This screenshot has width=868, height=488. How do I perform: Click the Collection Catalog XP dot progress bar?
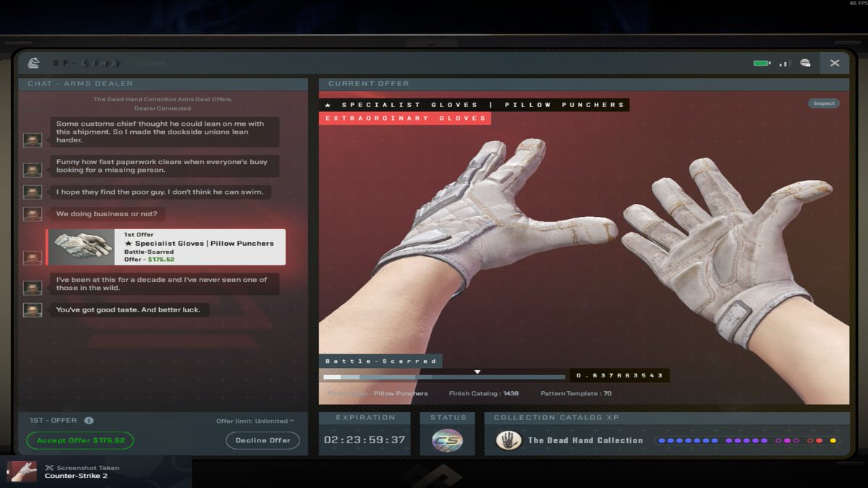(747, 440)
